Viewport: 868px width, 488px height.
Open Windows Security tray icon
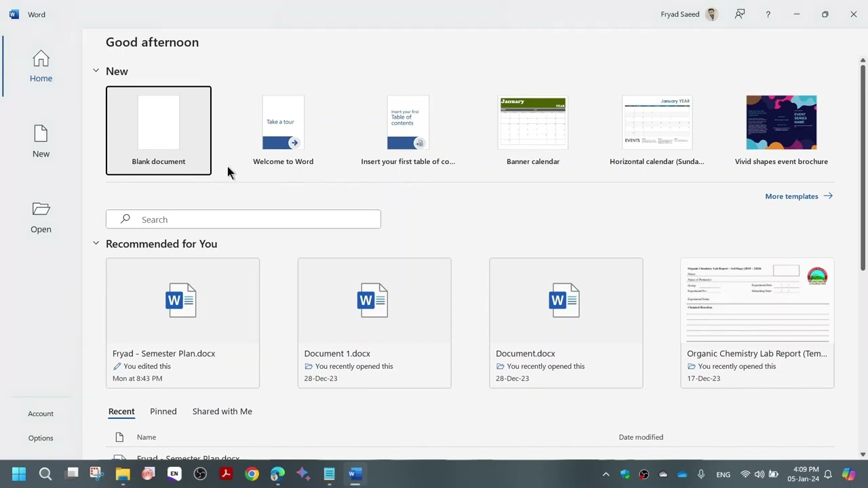coord(625,474)
